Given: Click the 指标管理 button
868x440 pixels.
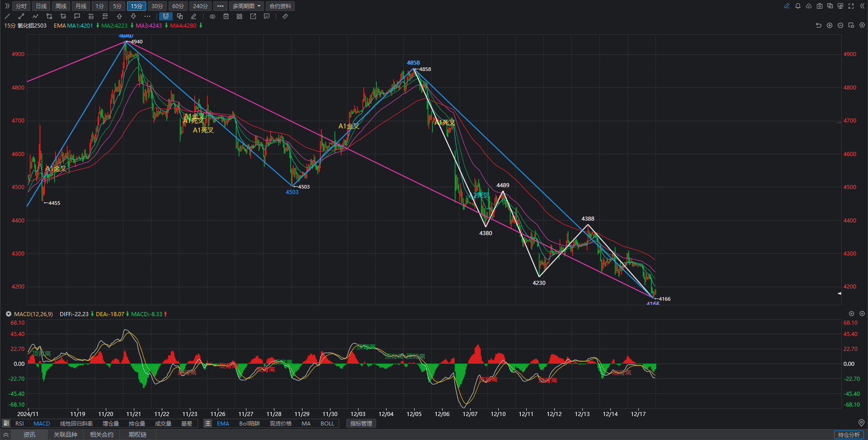Looking at the screenshot, I should pos(361,424).
